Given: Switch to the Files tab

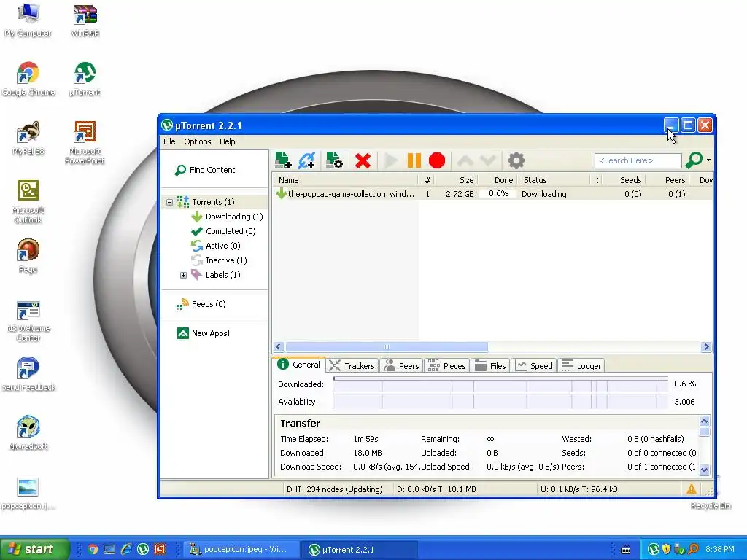Looking at the screenshot, I should 491,366.
